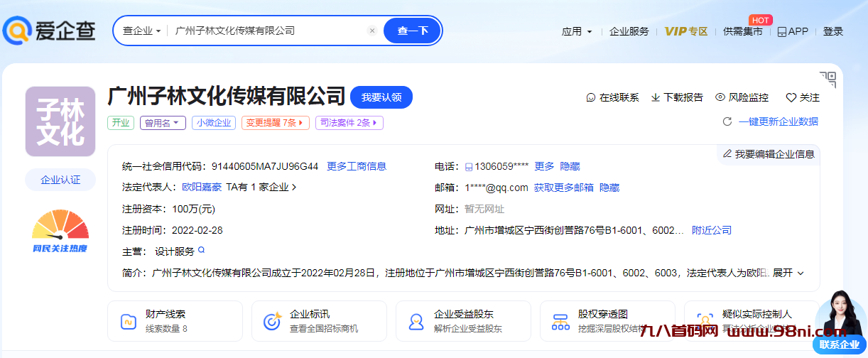Hide the email address via 隐藏
Image resolution: width=868 pixels, height=358 pixels.
click(609, 188)
